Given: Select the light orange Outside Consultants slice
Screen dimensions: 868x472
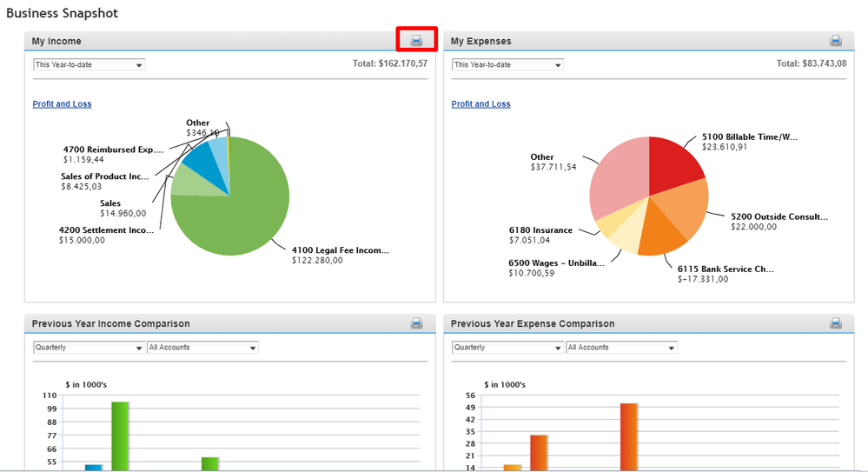Looking at the screenshot, I should 682,208.
